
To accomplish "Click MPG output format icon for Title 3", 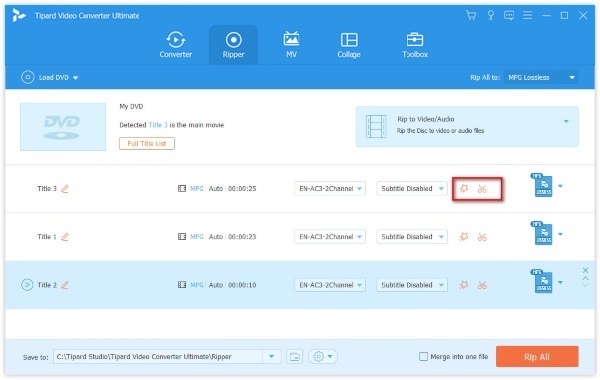I will (x=542, y=185).
